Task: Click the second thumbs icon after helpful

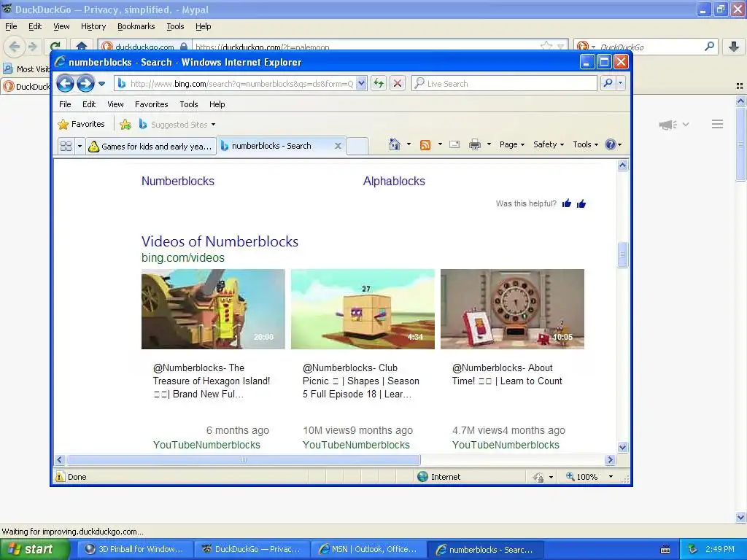Action: tap(581, 204)
